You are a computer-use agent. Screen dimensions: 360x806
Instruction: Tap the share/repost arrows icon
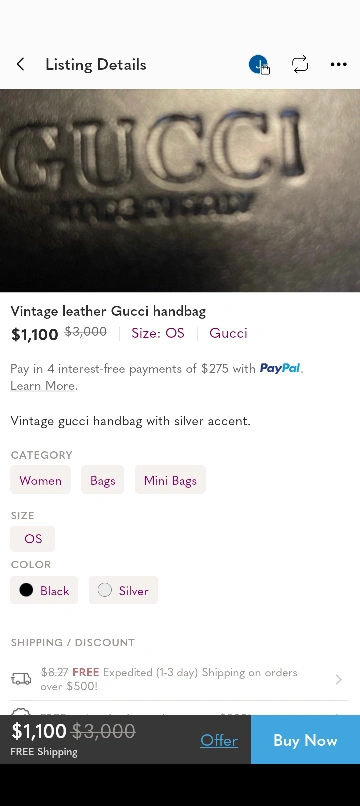point(300,64)
